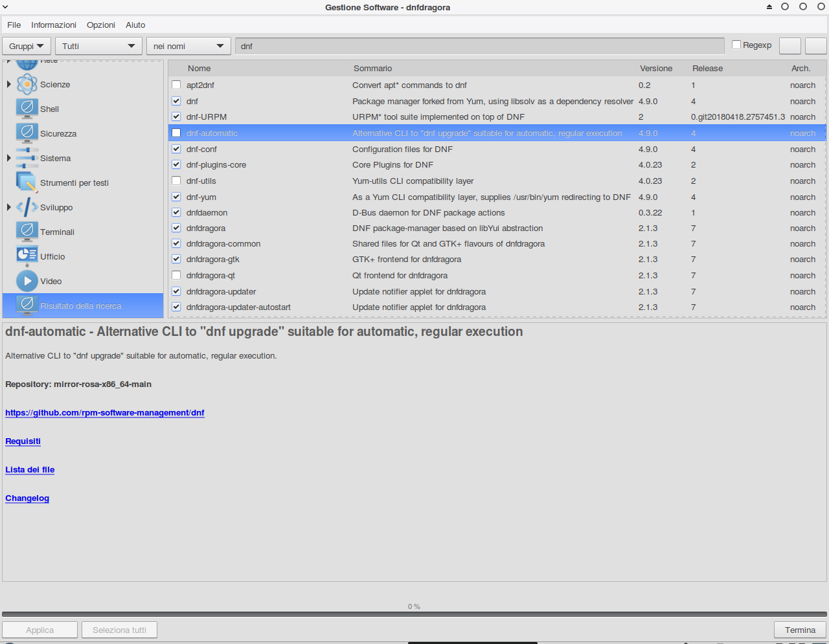Open the Opzioni menu
Viewport: 829px width, 644px height.
click(101, 25)
